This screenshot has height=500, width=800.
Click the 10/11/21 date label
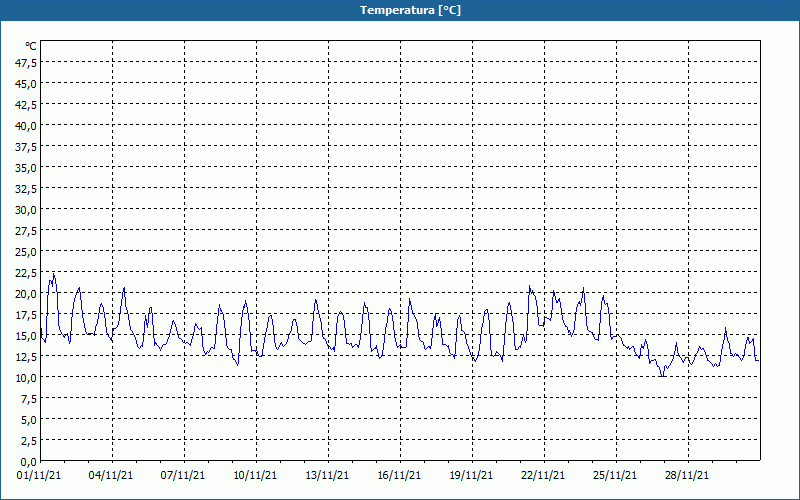[255, 475]
